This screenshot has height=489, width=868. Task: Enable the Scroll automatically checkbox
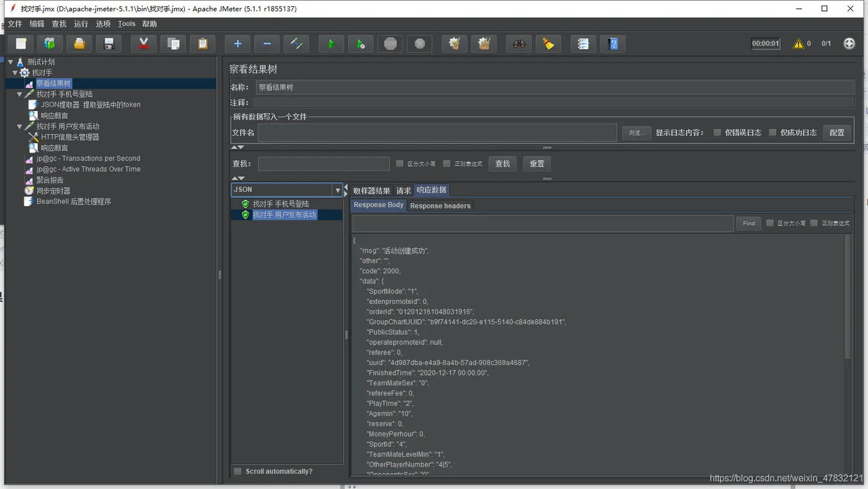237,472
